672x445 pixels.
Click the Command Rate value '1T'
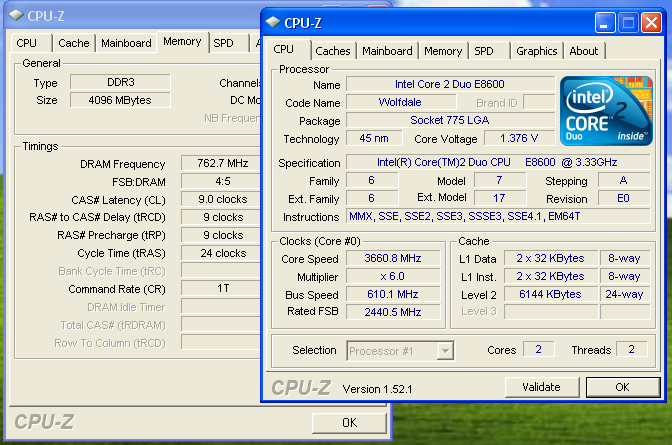pos(222,288)
